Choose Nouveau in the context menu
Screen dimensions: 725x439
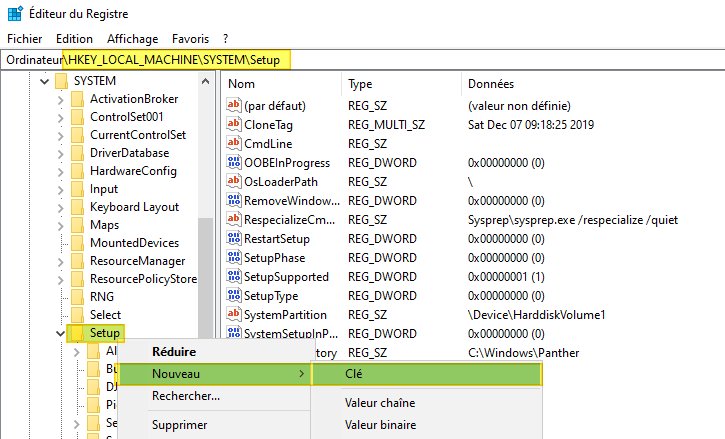(215, 374)
